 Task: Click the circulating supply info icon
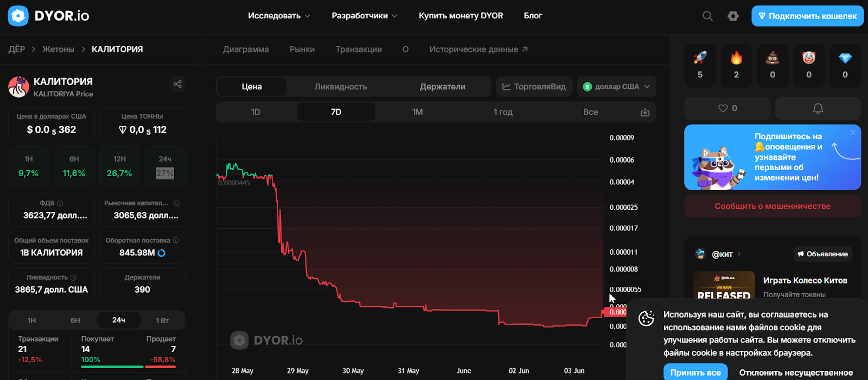point(176,240)
